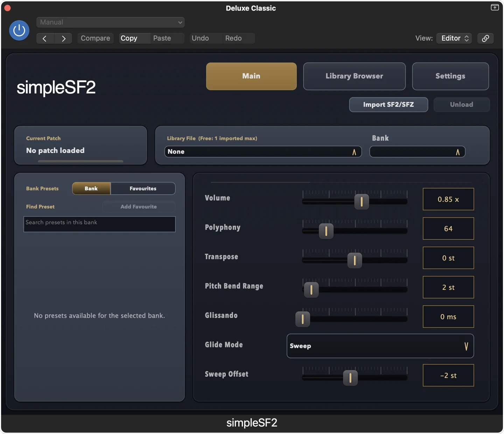The height and width of the screenshot is (434, 504).
Task: Close the Deluxe Classic plugin window
Action: (7, 8)
